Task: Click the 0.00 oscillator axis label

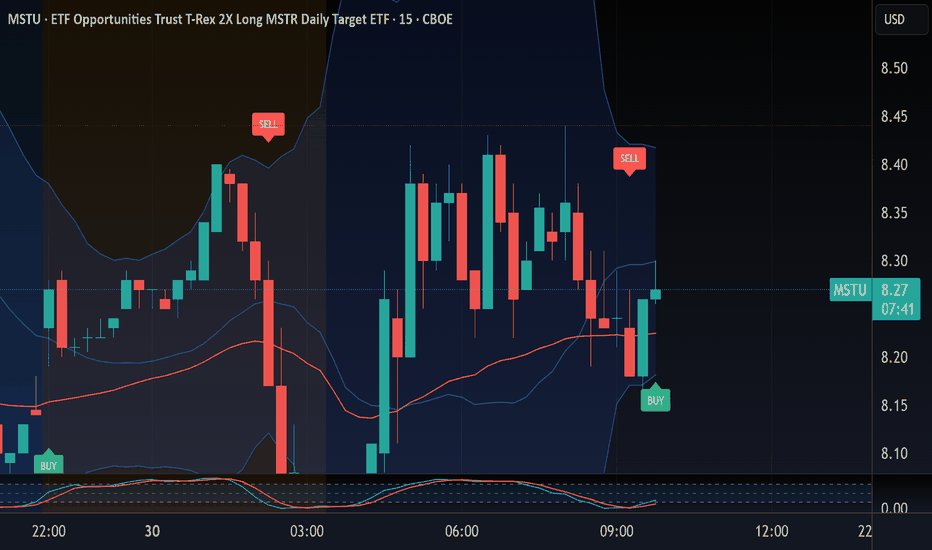Action: pyautogui.click(x=894, y=508)
